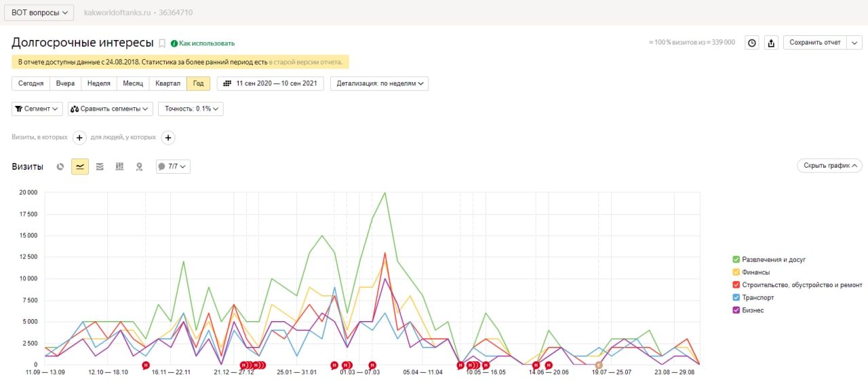Toggle the Развлечения и досуг series checkbox
This screenshot has width=868, height=389.
tap(736, 259)
